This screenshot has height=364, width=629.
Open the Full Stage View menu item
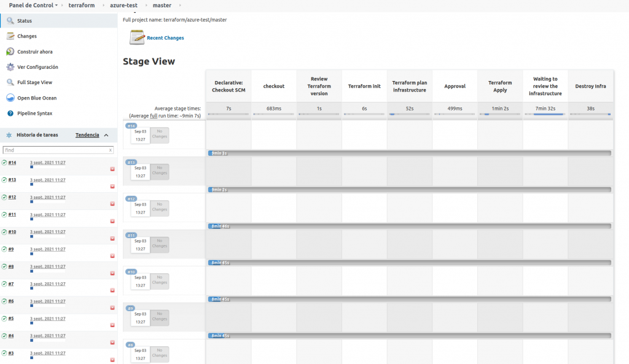(34, 82)
